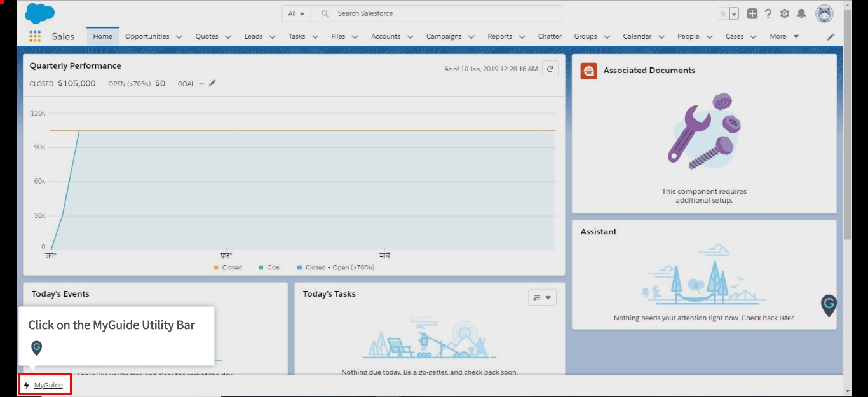Image resolution: width=868 pixels, height=397 pixels.
Task: Go to the Opportunities tab
Action: [147, 37]
